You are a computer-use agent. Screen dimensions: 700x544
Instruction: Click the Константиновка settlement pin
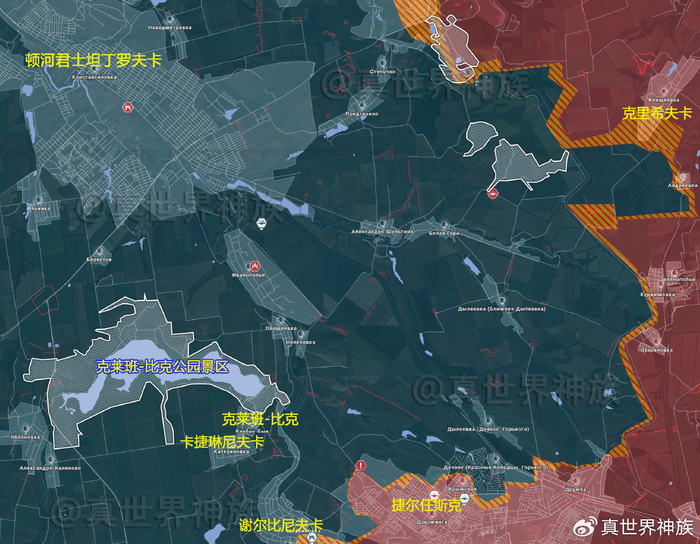tap(94, 69)
